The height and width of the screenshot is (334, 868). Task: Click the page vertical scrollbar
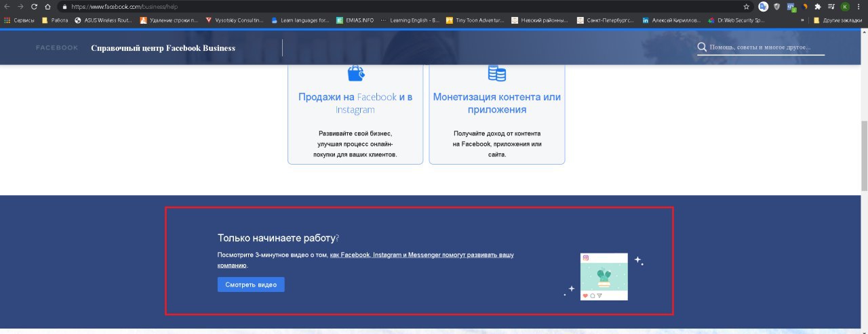(864, 156)
